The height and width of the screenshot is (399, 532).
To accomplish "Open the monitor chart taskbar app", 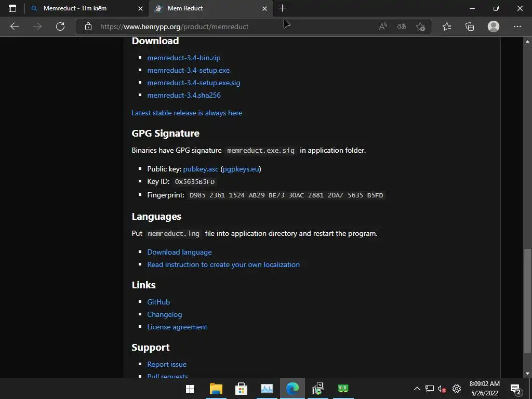I will (267, 389).
